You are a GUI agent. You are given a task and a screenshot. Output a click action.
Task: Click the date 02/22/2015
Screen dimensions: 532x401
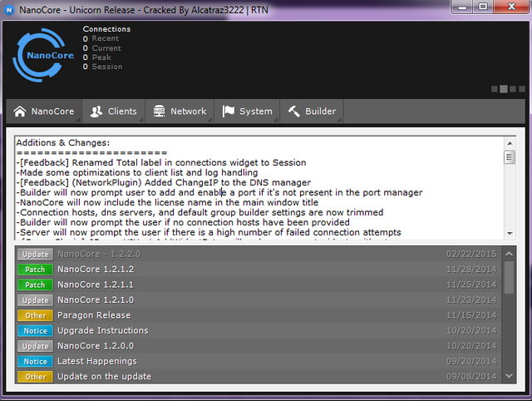click(x=471, y=254)
